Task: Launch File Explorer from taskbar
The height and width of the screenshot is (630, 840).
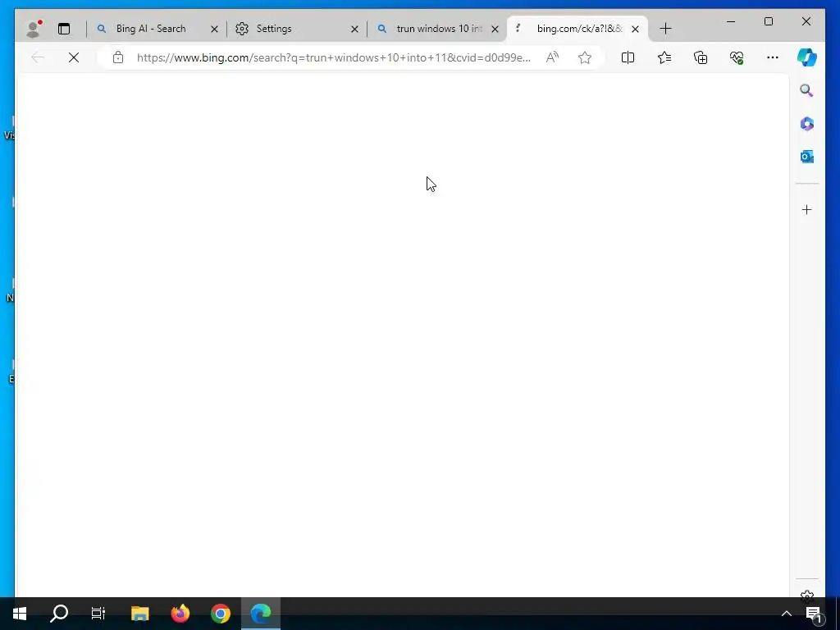Action: point(139,614)
